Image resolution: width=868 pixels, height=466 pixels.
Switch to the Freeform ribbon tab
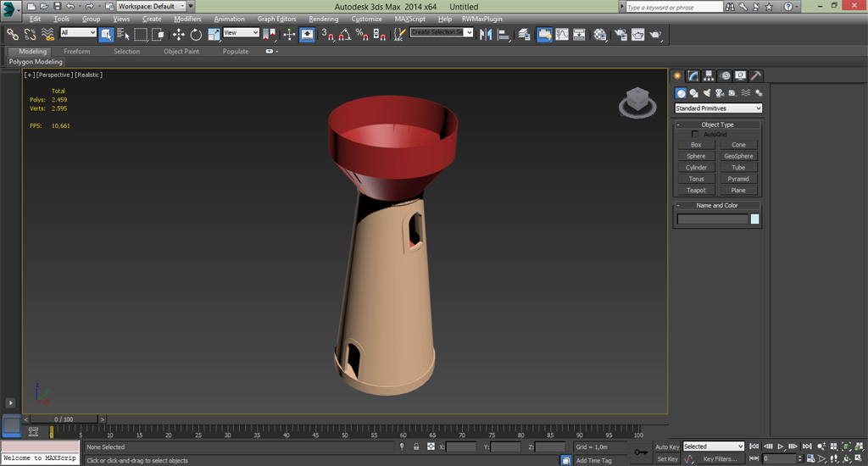77,52
